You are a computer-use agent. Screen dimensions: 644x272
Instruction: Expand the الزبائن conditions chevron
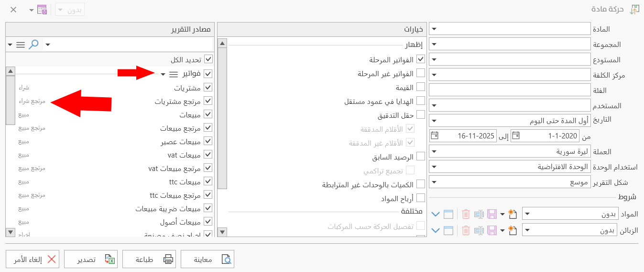click(435, 230)
